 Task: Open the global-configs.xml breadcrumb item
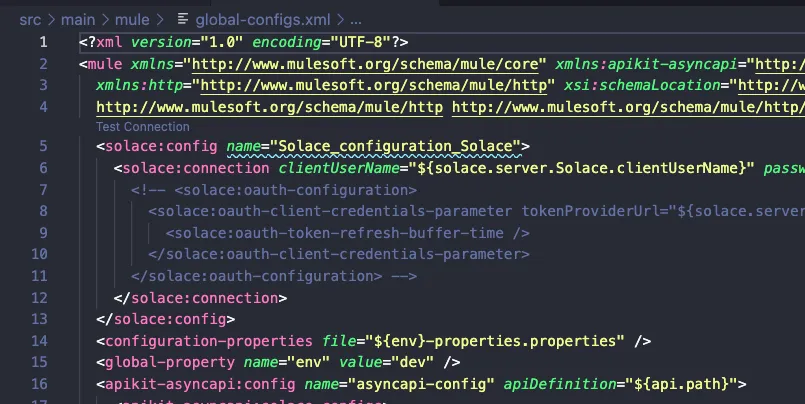[263, 20]
